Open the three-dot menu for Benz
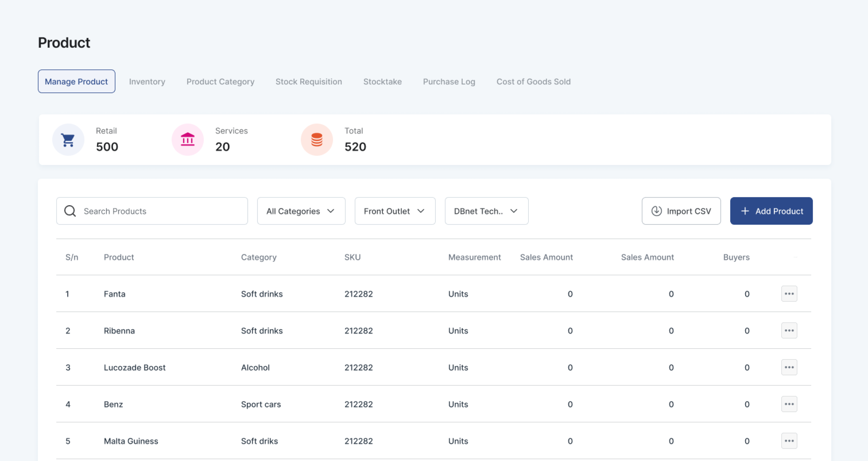The height and width of the screenshot is (461, 868). 789,404
